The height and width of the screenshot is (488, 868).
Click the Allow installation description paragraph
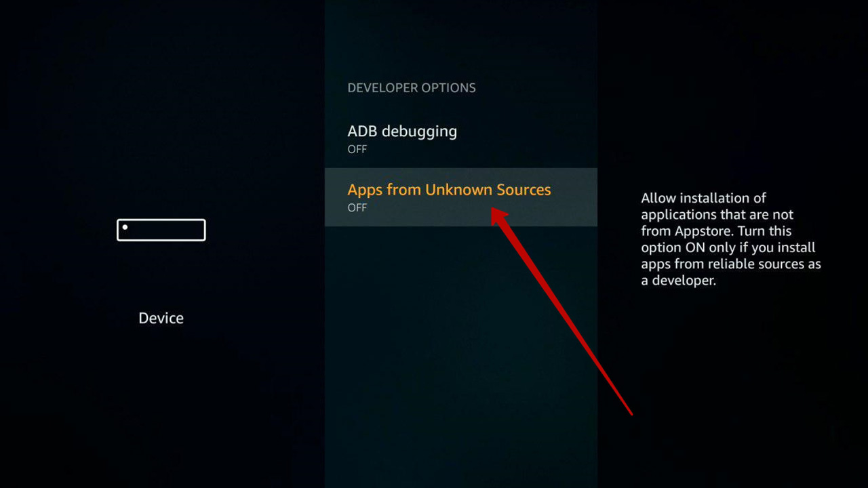[x=731, y=239]
